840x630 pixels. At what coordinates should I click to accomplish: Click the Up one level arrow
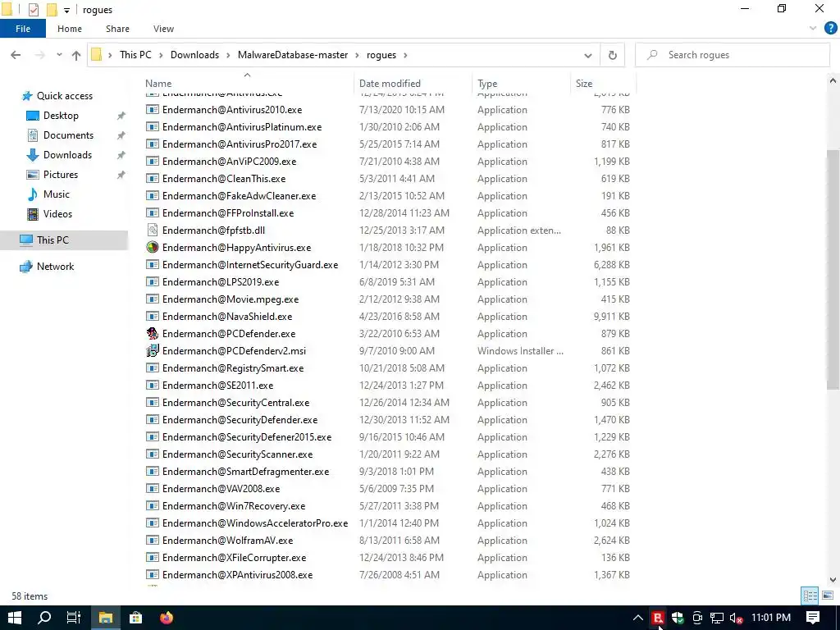[76, 55]
